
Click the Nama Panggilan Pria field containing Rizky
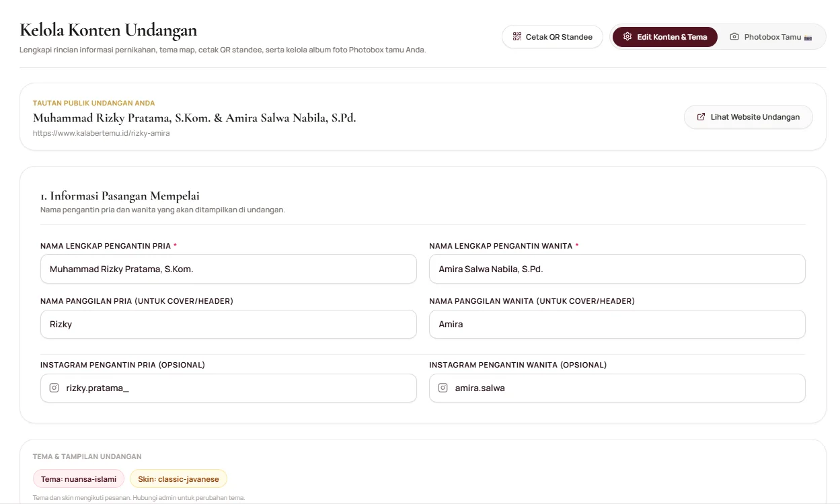229,324
